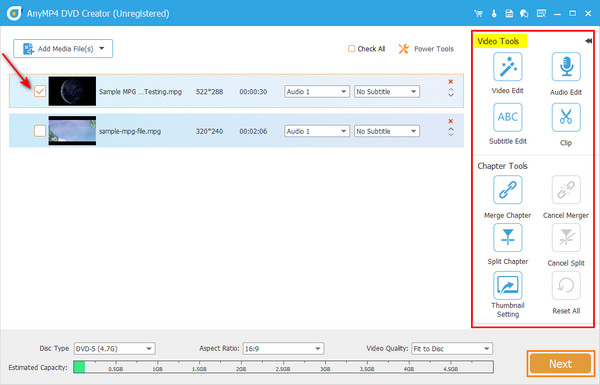Click the key register icon
Viewport: 600px width, 385px height.
(x=494, y=13)
